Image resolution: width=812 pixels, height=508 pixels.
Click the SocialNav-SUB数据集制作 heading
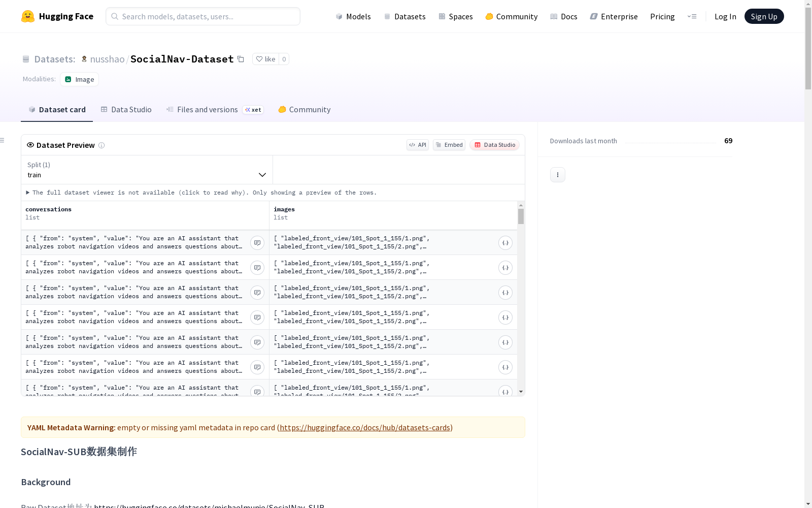(x=79, y=452)
